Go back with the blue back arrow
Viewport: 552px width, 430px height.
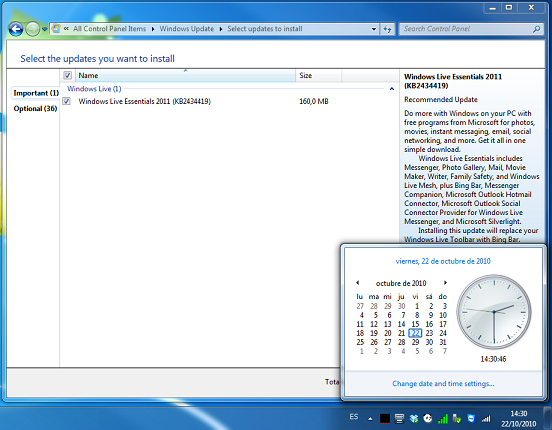click(15, 29)
